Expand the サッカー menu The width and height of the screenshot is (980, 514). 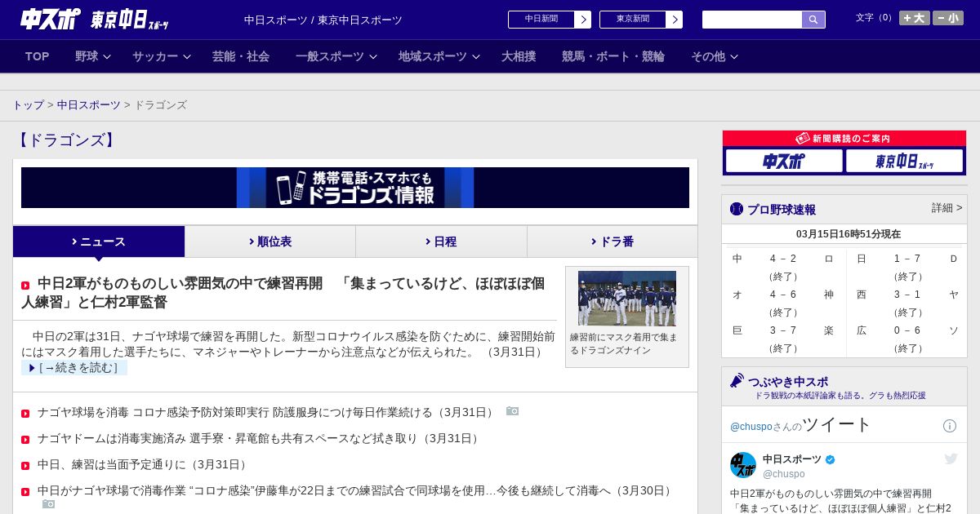coord(161,56)
